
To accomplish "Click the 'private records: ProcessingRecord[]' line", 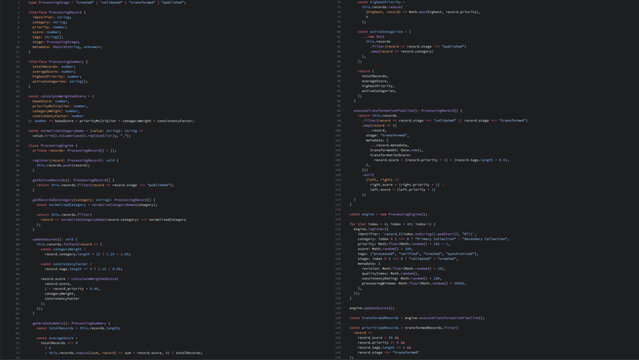I will pos(75,150).
